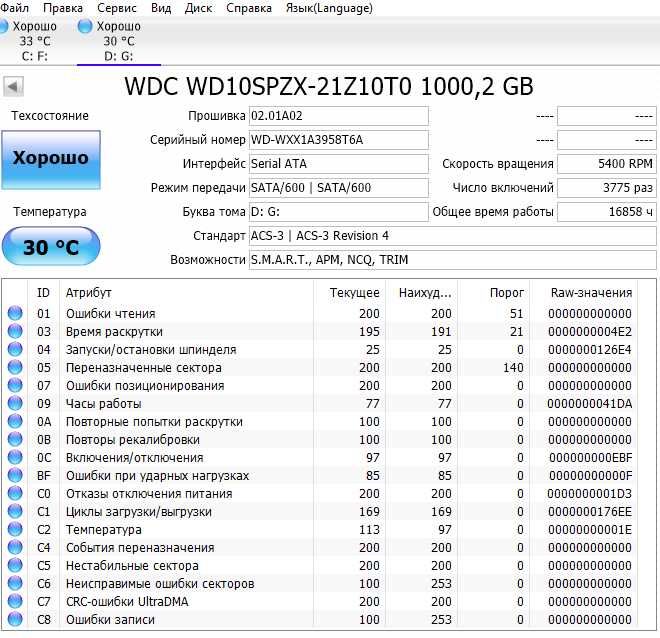Click the 5400 RPM rotation speed field
The height and width of the screenshot is (638, 660).
tap(607, 164)
